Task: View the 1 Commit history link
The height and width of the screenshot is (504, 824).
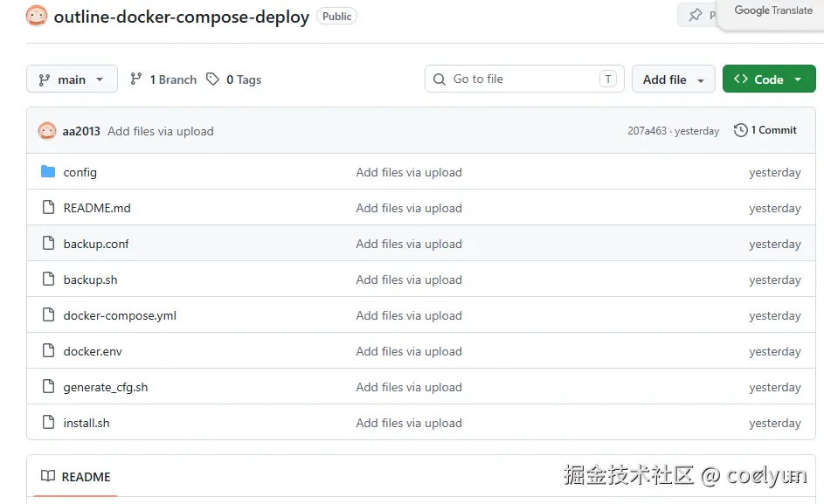Action: point(765,130)
